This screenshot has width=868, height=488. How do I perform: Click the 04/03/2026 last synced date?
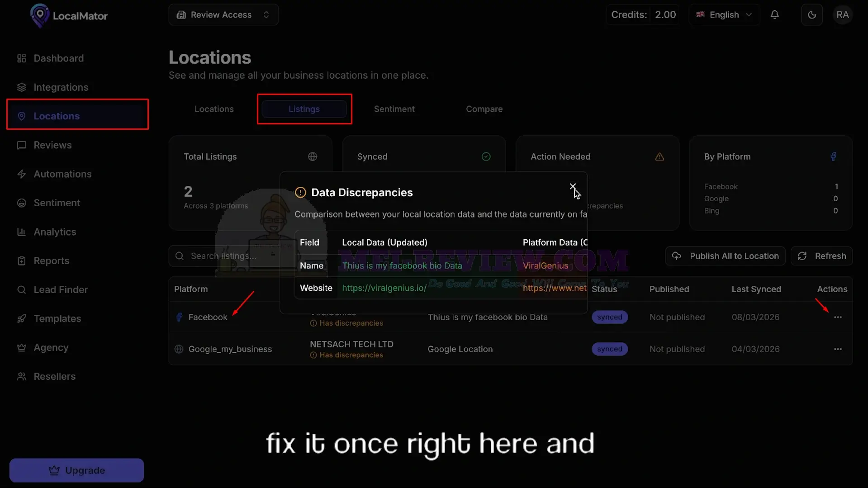(x=755, y=349)
